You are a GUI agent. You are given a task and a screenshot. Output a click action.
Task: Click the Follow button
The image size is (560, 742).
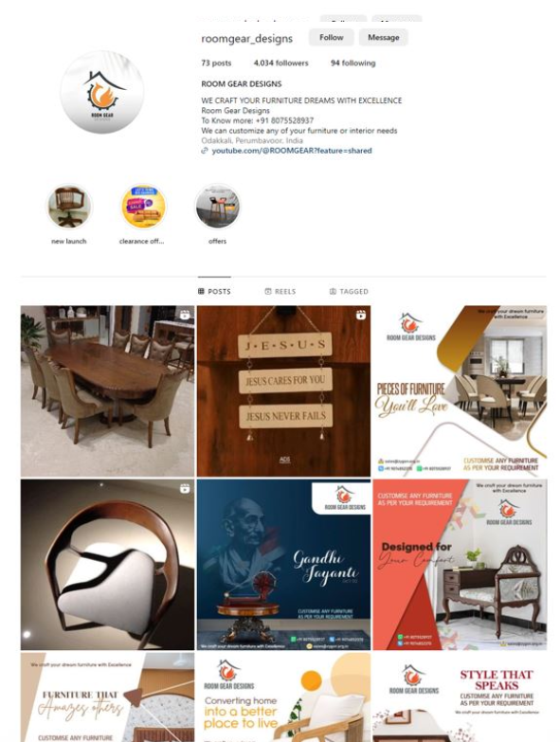tap(331, 37)
